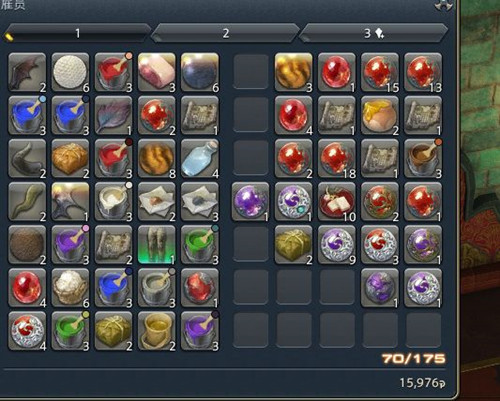500x401 pixels.
Task: Select the bat wing item
Action: pos(27,72)
